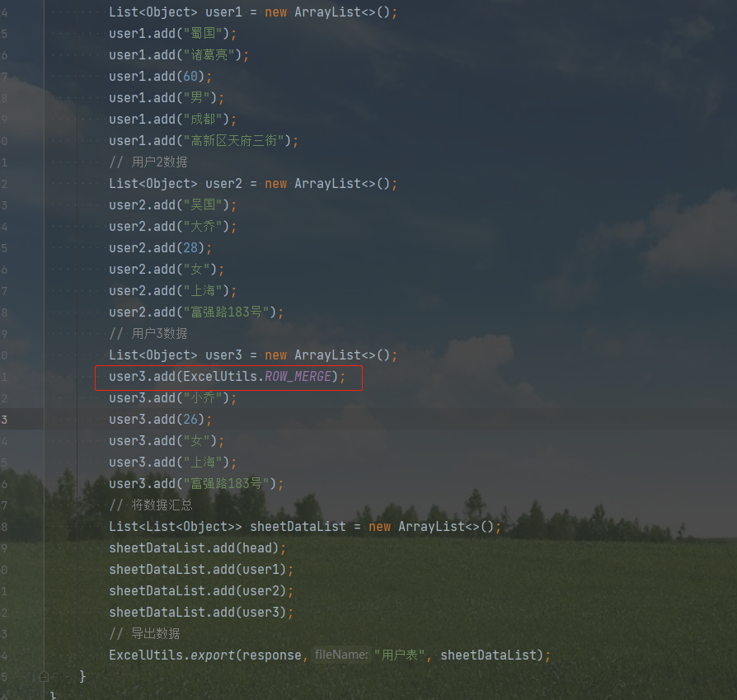737x700 pixels.
Task: Click the sheetDataList variable declaration
Action: tap(298, 527)
